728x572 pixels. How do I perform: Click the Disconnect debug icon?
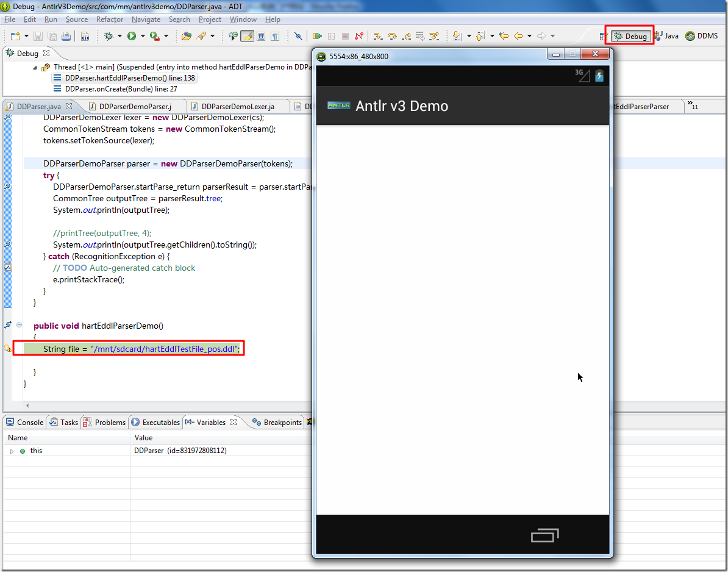click(x=359, y=36)
